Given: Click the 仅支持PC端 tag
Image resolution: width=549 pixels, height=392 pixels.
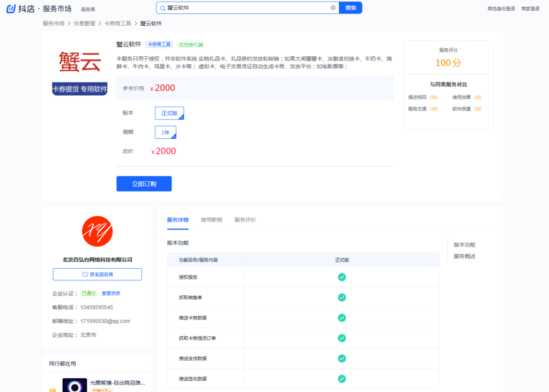Looking at the screenshot, I should click(191, 45).
